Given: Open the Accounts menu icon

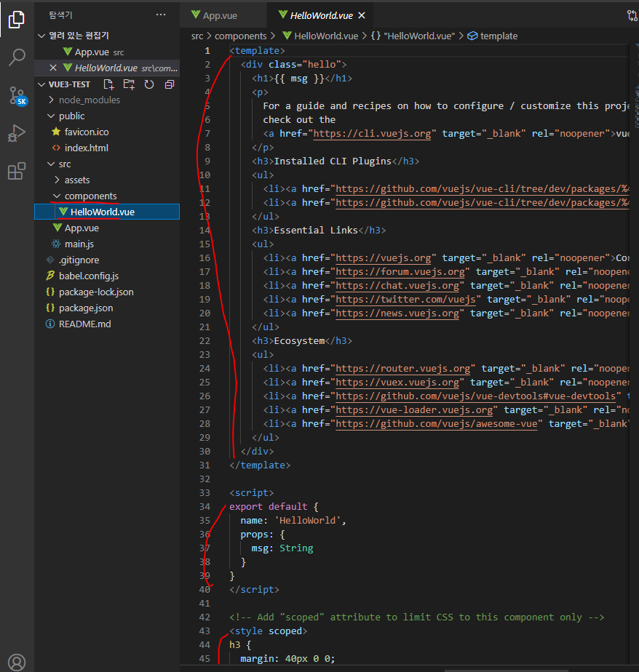Looking at the screenshot, I should click(x=17, y=662).
